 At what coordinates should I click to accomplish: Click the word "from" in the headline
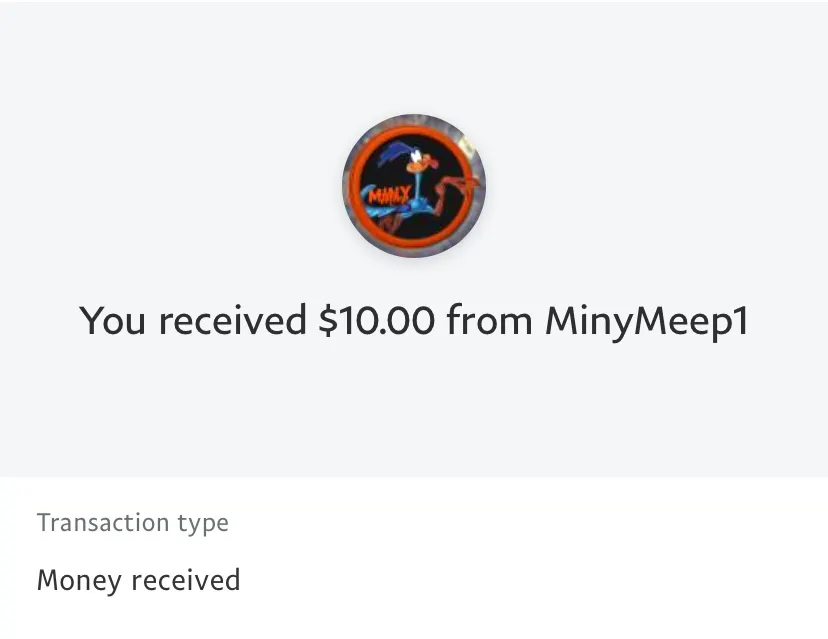click(x=490, y=321)
